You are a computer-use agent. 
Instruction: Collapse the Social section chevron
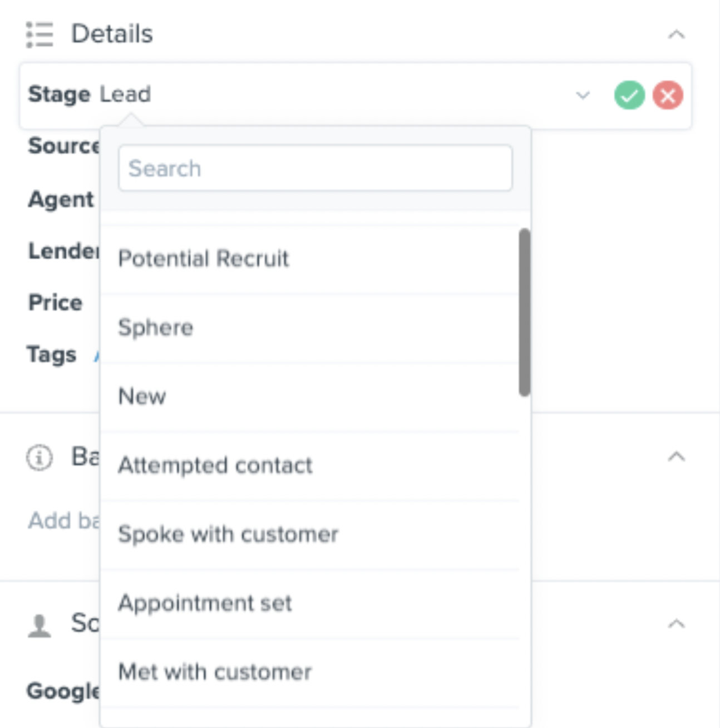[676, 623]
